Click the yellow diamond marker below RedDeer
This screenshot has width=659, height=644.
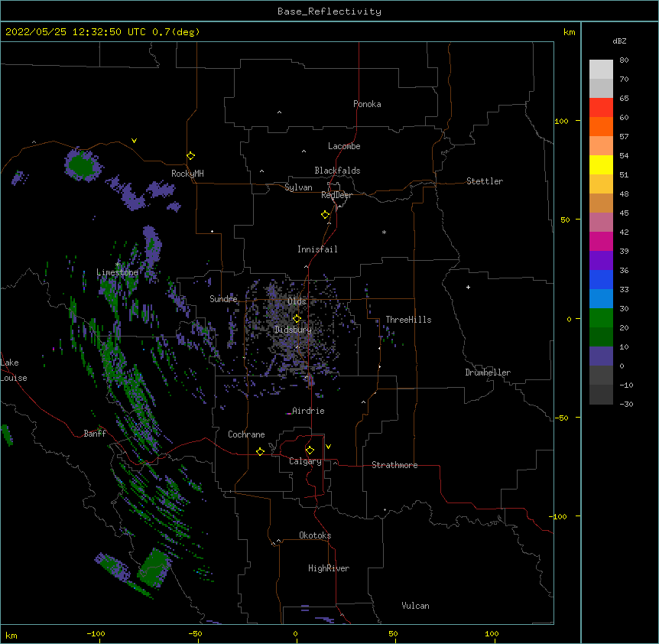pos(325,215)
